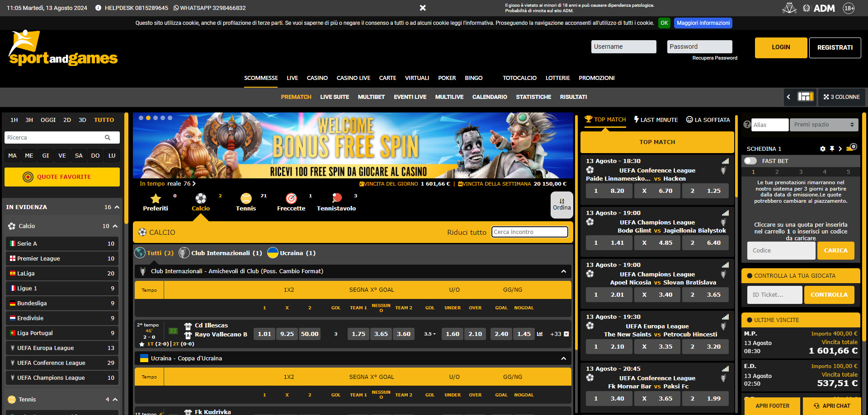Open Serie A league in sidebar
Image resolution: width=868 pixels, height=415 pixels.
(62, 243)
